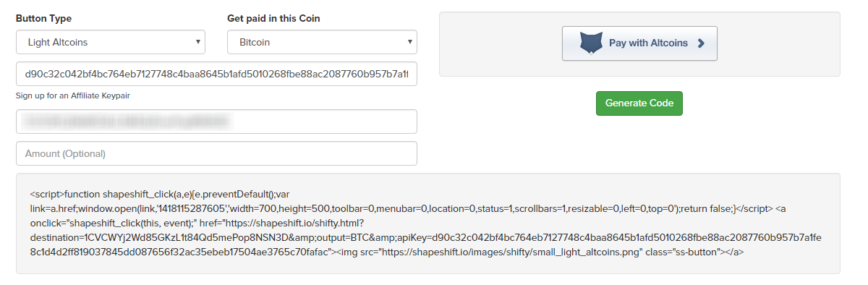Open the Bitcoin combo box
The width and height of the screenshot is (868, 285).
click(x=323, y=42)
